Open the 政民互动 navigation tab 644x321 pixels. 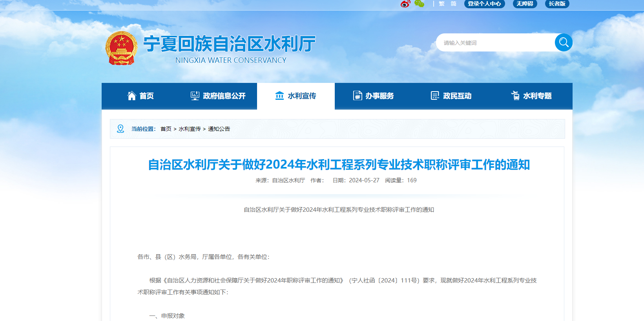click(x=451, y=96)
